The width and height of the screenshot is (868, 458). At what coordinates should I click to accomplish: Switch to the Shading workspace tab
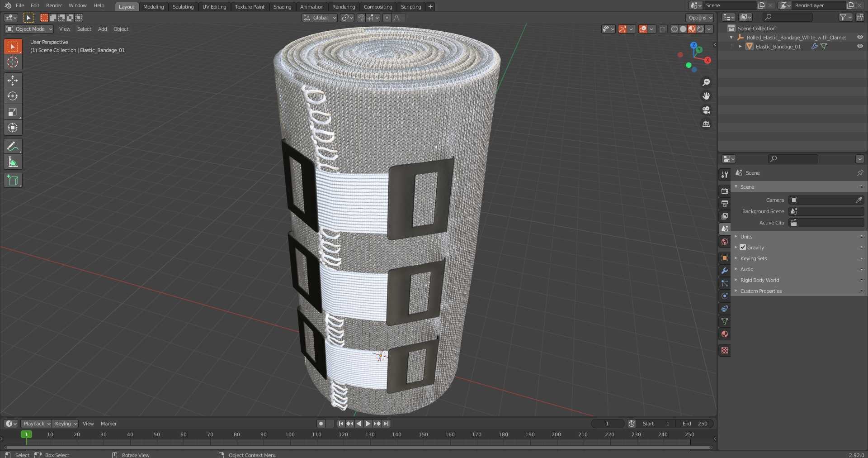point(282,7)
